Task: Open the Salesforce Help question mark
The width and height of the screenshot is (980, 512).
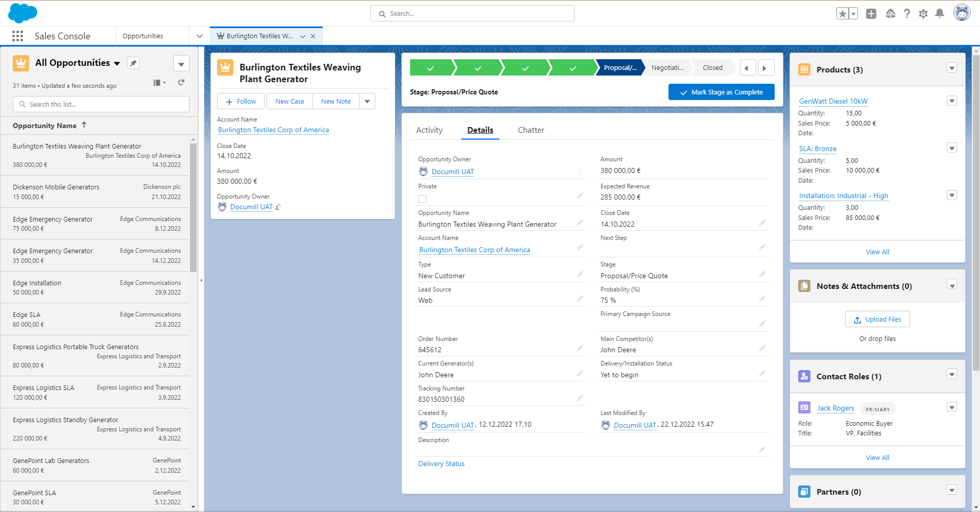Action: (x=906, y=14)
